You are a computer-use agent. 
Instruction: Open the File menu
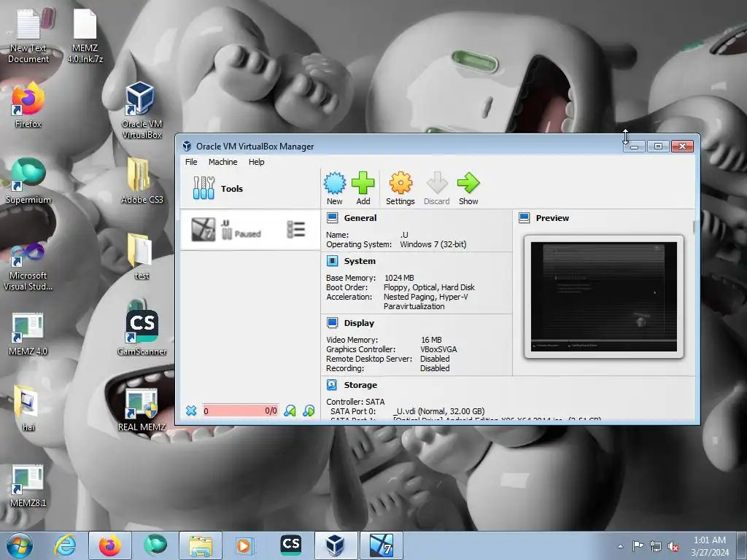coord(191,162)
